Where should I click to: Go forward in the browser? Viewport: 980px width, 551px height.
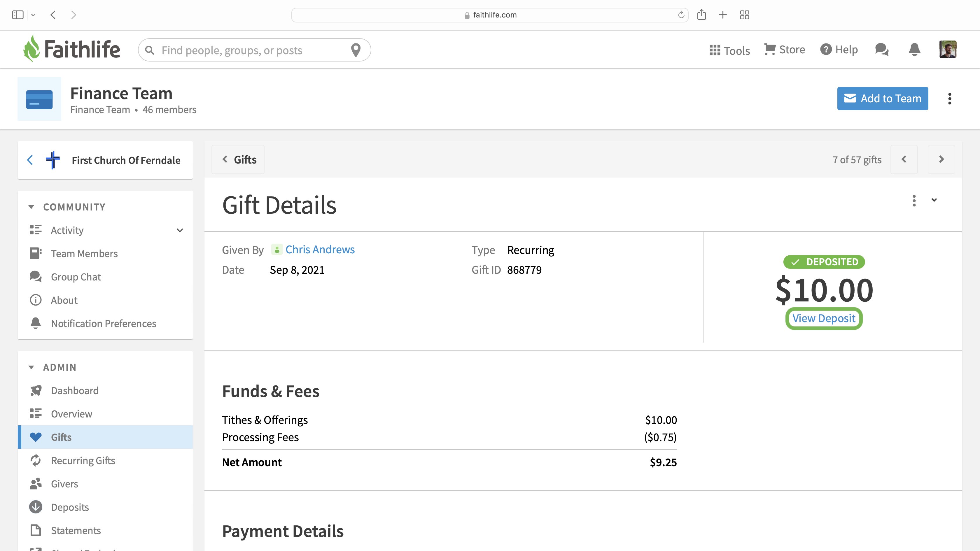pyautogui.click(x=74, y=15)
